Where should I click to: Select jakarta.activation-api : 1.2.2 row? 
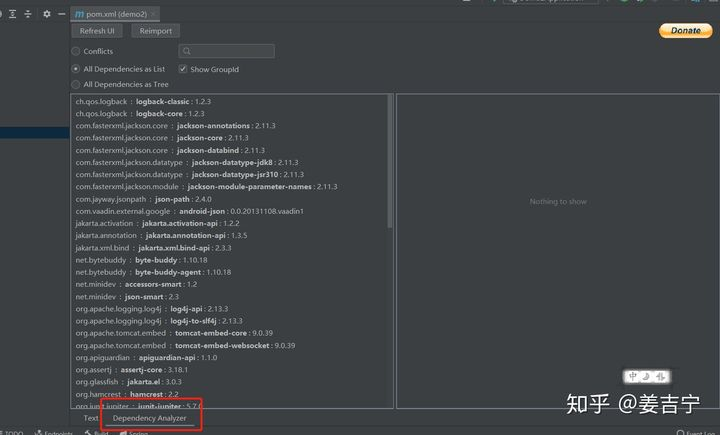pyautogui.click(x=158, y=223)
